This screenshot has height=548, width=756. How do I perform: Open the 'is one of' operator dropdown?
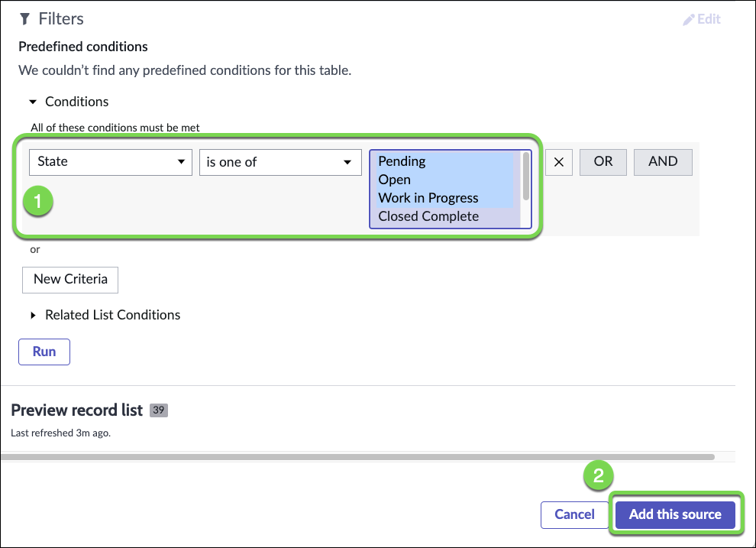[280, 162]
